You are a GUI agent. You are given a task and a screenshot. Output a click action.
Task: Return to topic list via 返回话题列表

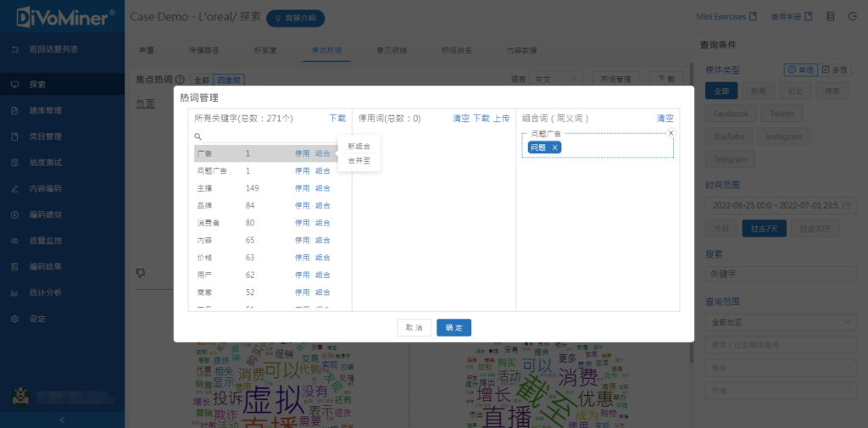(x=53, y=49)
